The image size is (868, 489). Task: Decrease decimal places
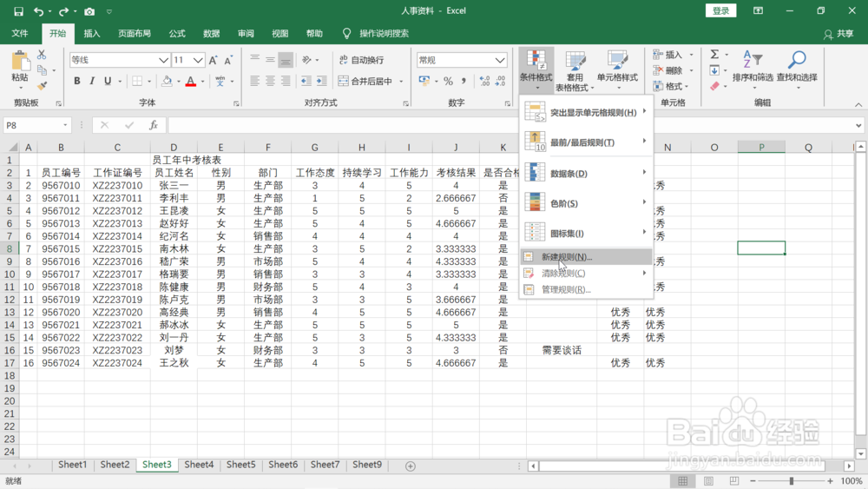501,82
